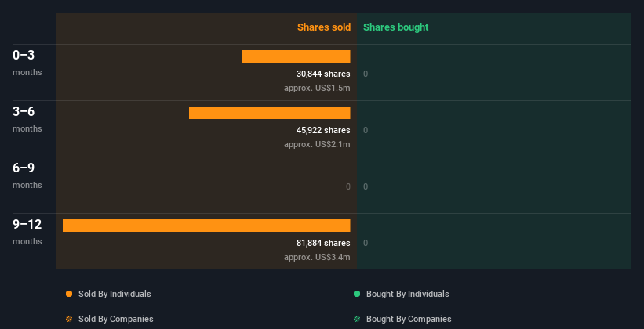Click the Sold By Companies legend text

point(116,319)
